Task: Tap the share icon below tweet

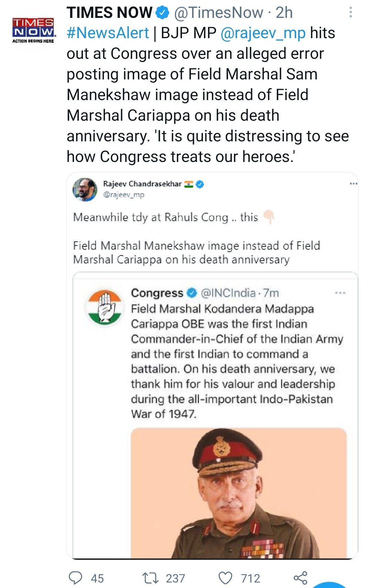Action: coord(300,578)
